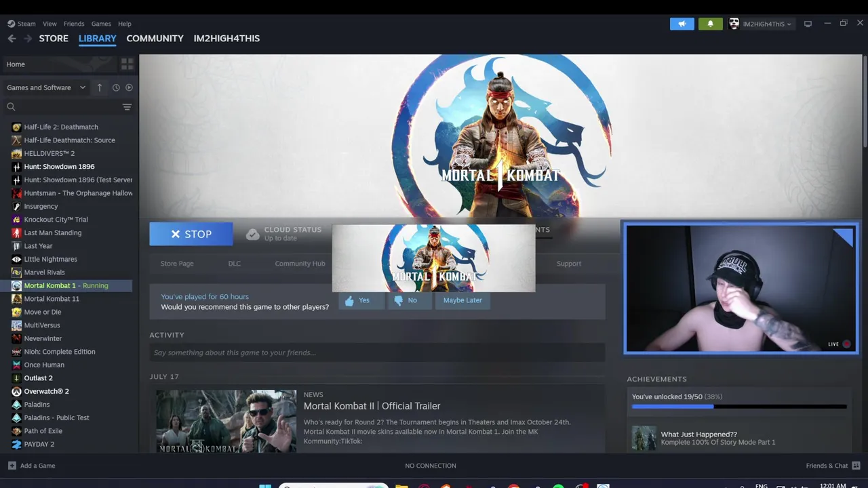Image resolution: width=868 pixels, height=488 pixels.
Task: Select Hunt: Showdown 1896 entry
Action: pyautogui.click(x=59, y=167)
